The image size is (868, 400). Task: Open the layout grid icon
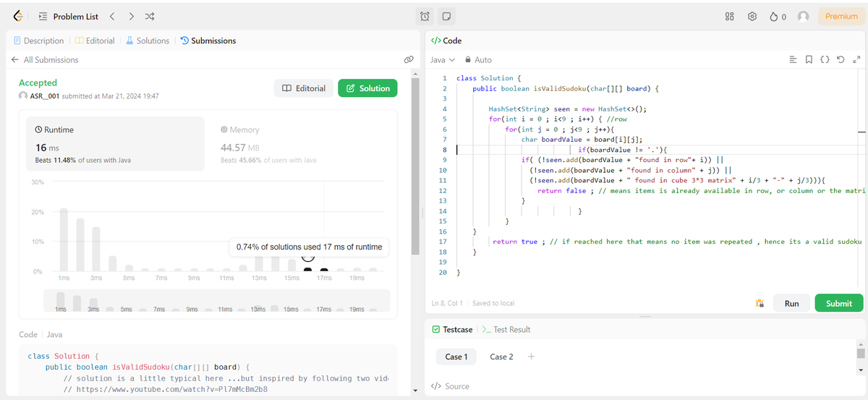click(x=730, y=16)
